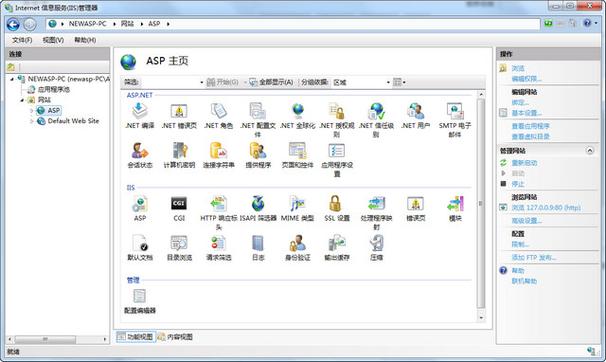Click 全部显示(A) in the filter bar
606x362 pixels.
point(271,82)
